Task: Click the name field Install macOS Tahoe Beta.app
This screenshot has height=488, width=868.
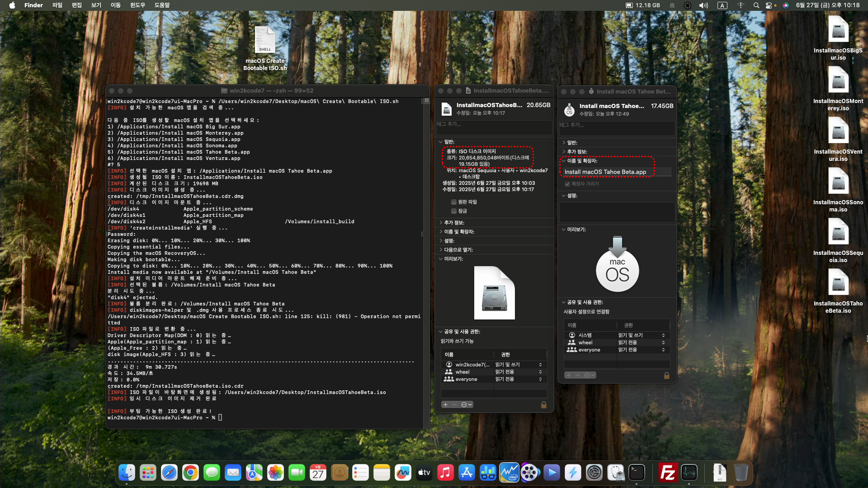Action: coord(617,172)
